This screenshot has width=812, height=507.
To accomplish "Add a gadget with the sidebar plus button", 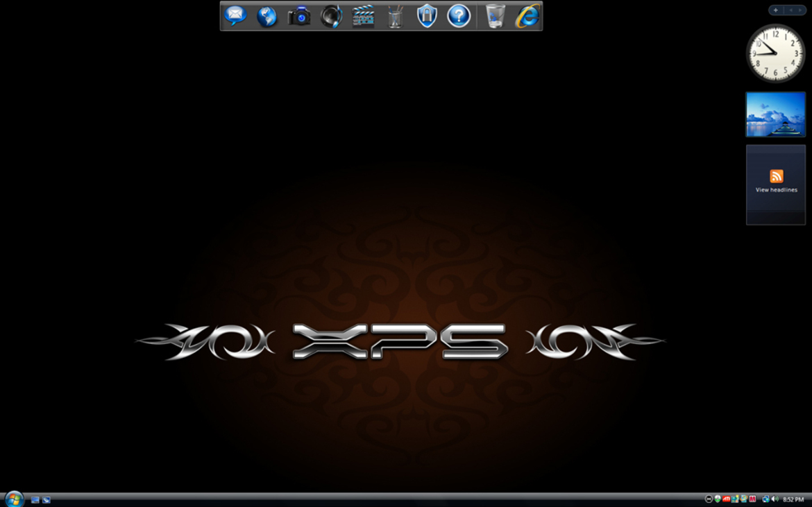I will coord(775,10).
